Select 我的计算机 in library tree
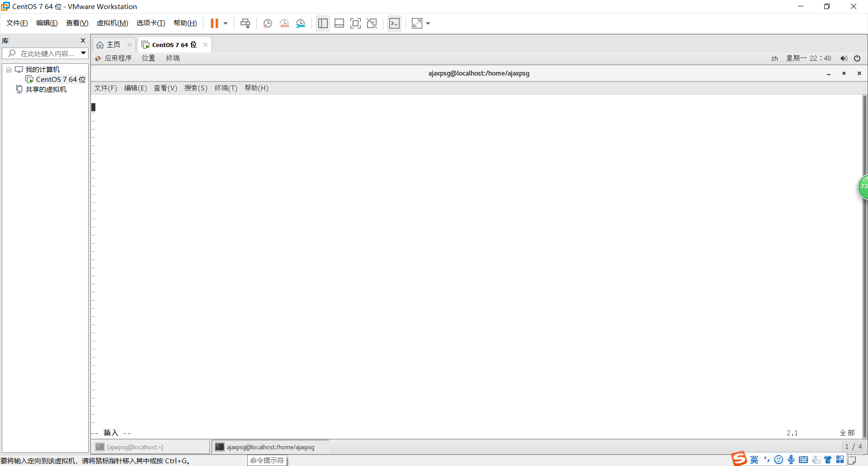 tap(42, 70)
